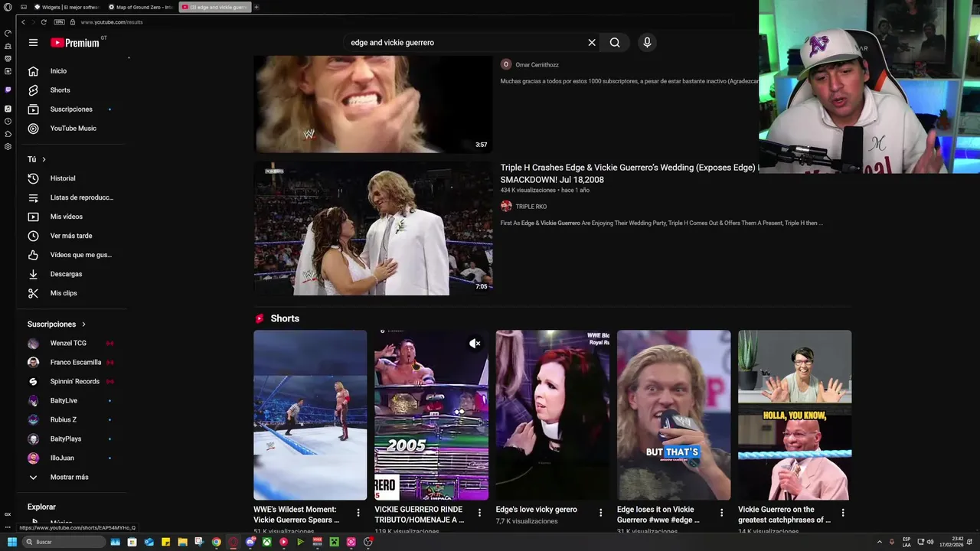Click taskbar Buscar search box
This screenshot has width=980, height=551.
[64, 542]
